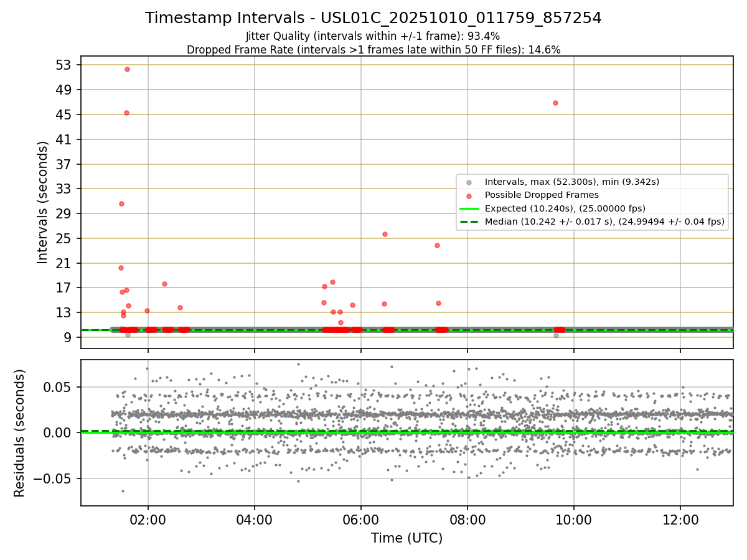747x560 pixels.
Task: Click the x-axis tick label "08:00"
Action: click(x=467, y=519)
